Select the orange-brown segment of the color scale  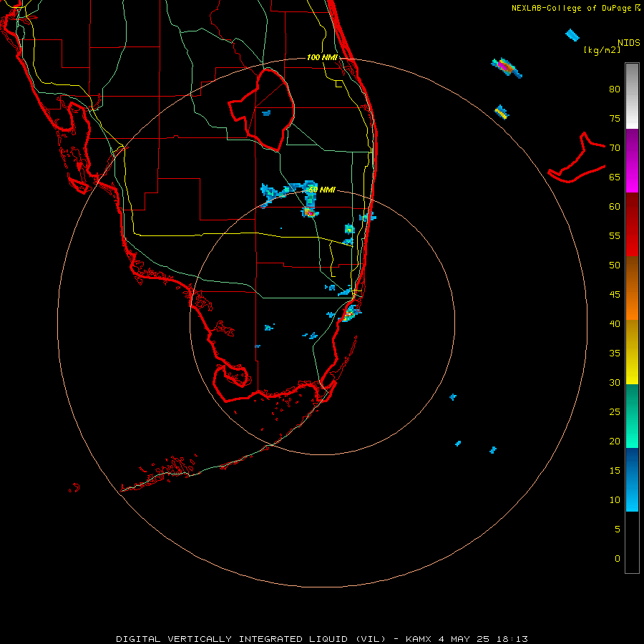click(632, 288)
